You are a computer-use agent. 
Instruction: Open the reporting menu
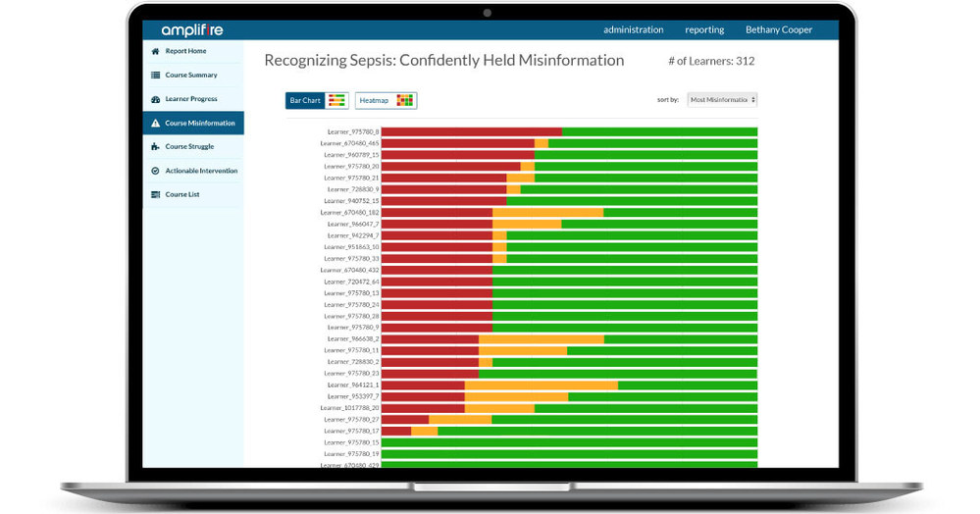704,29
